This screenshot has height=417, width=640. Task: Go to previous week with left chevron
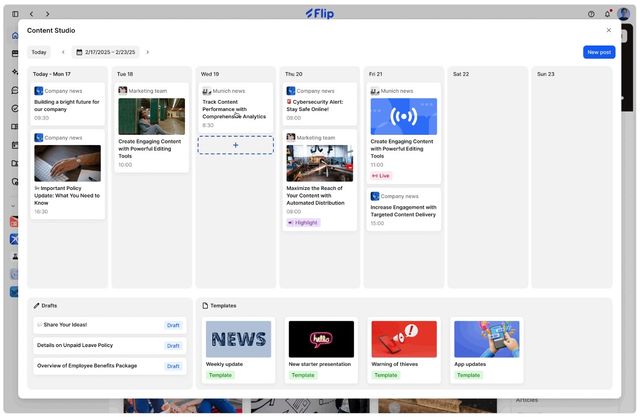pos(63,52)
